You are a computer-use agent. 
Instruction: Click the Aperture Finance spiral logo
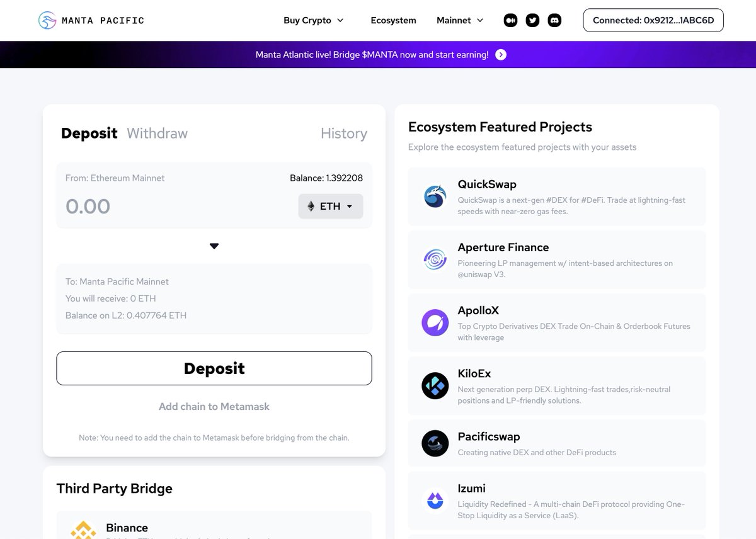pyautogui.click(x=435, y=259)
